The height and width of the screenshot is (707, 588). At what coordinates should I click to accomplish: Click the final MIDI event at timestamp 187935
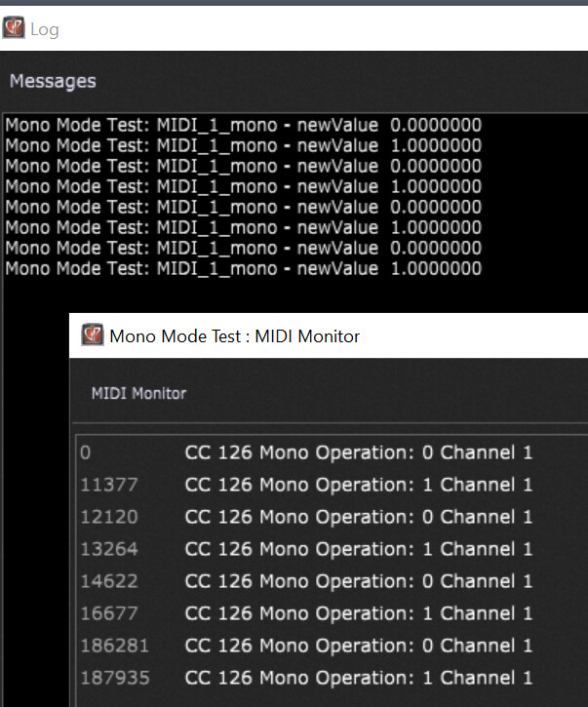358,678
